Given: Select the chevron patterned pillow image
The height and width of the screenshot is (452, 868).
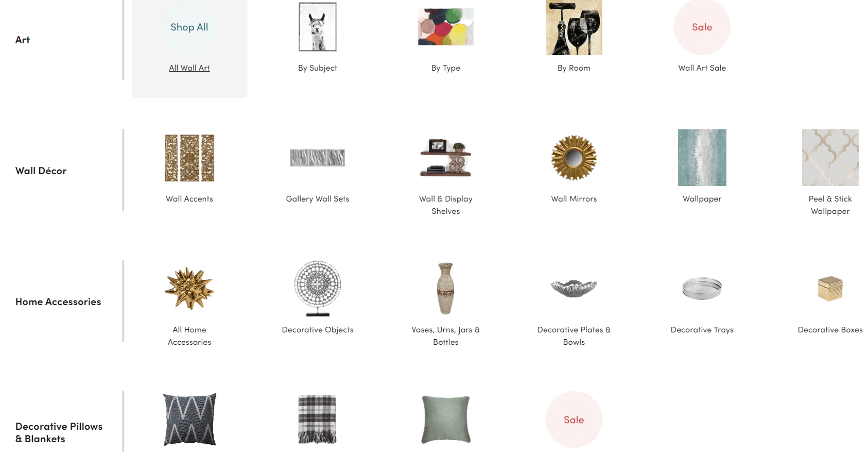Looking at the screenshot, I should (189, 420).
